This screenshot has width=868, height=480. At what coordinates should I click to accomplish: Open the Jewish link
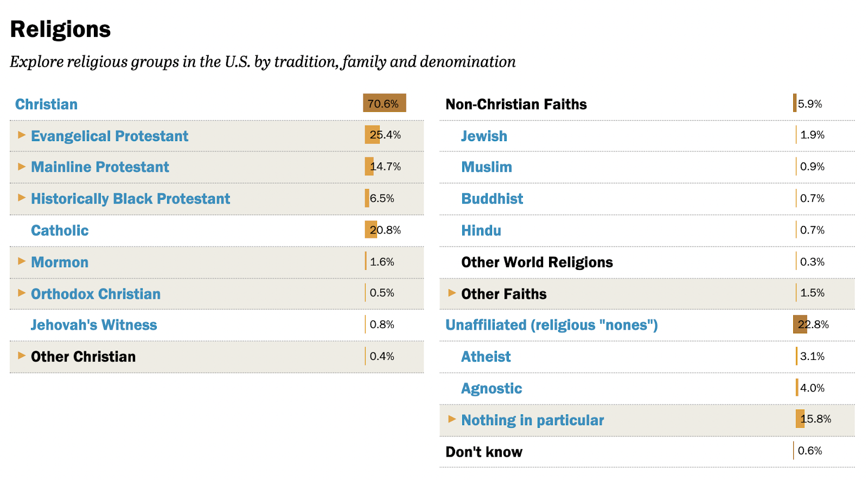tap(484, 136)
